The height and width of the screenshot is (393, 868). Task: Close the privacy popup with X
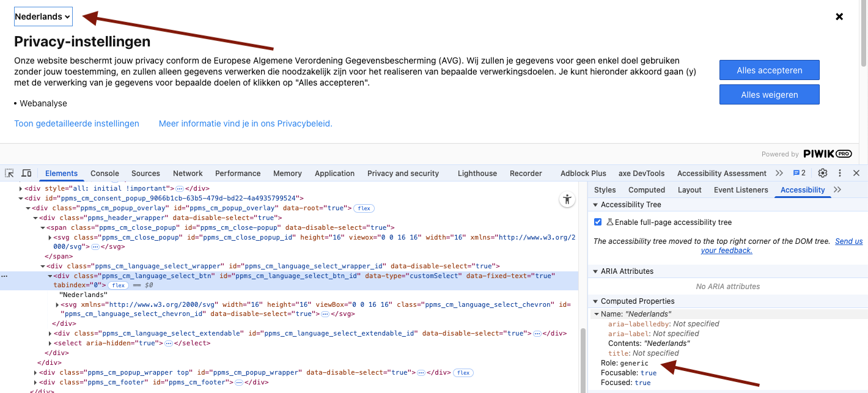pyautogui.click(x=839, y=17)
